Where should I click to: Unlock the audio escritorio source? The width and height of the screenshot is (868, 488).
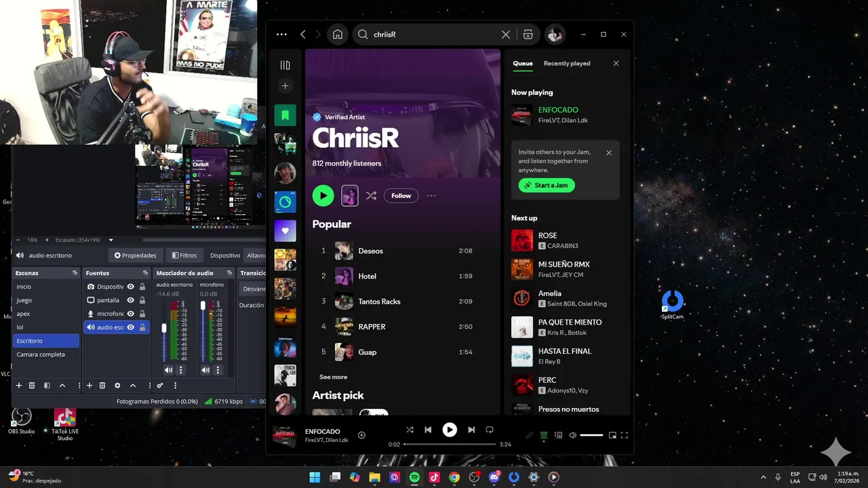(142, 327)
